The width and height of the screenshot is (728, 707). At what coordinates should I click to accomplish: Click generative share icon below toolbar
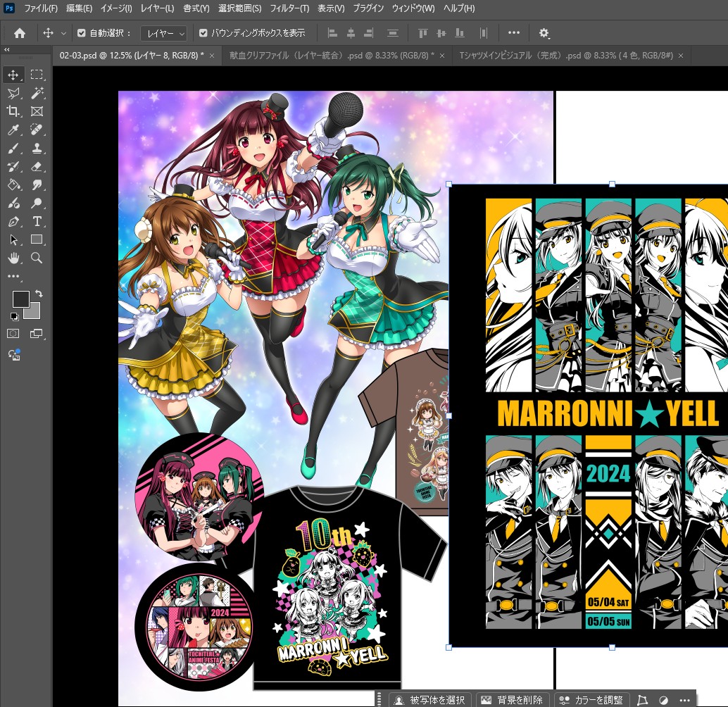[x=14, y=355]
